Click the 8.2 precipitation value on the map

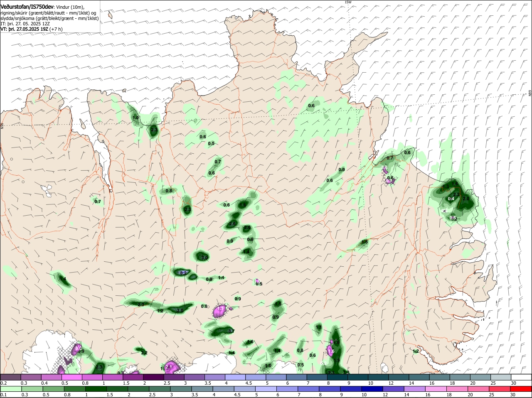coord(183,273)
